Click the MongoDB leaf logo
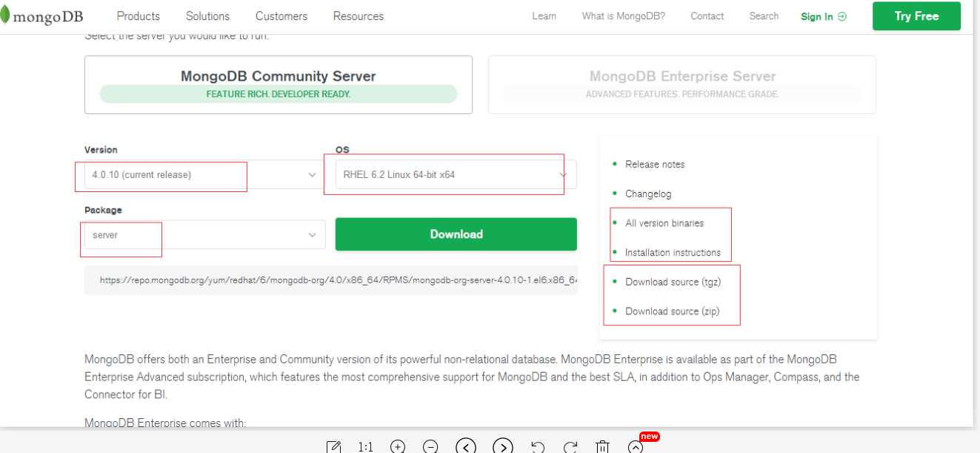 click(x=4, y=16)
